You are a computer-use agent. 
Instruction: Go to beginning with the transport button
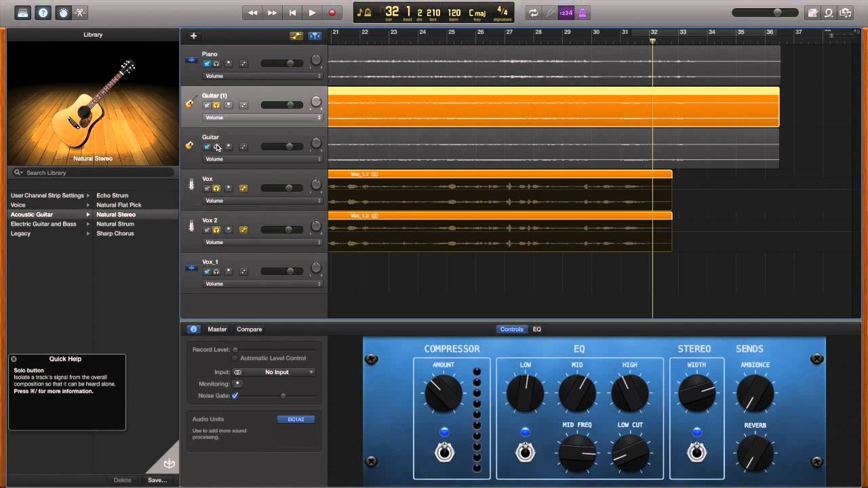(x=292, y=12)
